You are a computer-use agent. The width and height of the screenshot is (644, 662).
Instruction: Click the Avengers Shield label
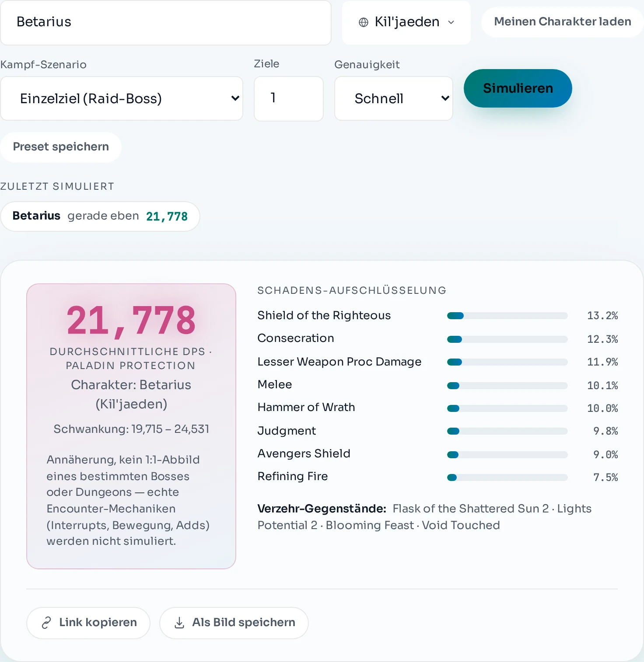(x=304, y=453)
